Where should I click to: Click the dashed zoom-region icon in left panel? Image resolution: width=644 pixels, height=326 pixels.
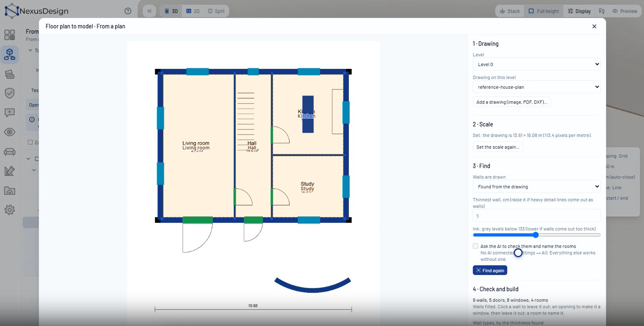30,142
